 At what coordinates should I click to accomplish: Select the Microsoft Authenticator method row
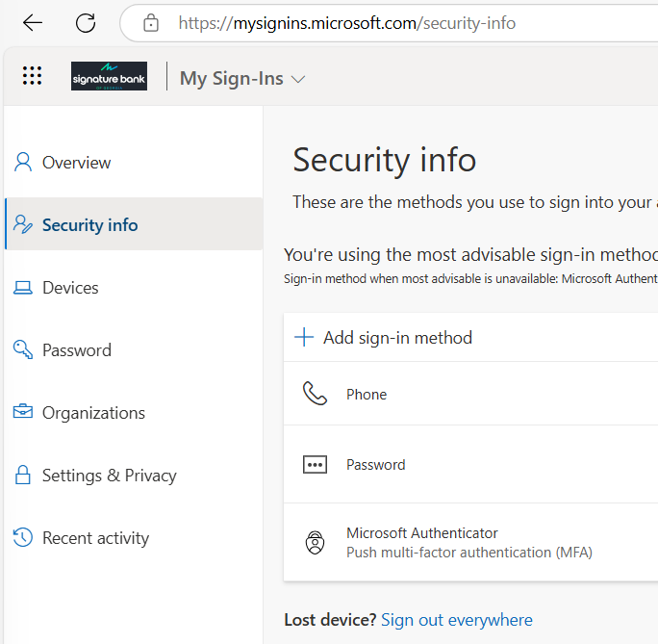tap(470, 542)
